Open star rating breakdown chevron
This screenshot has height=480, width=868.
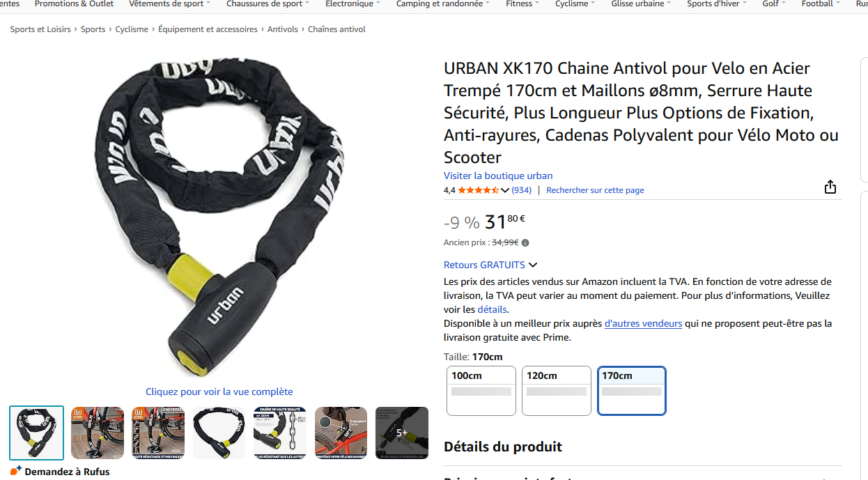point(505,190)
